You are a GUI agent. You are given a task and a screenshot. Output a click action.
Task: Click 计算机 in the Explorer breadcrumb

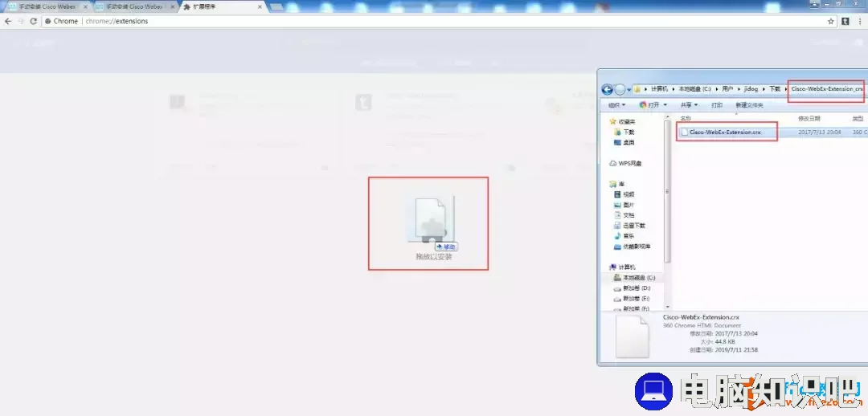click(659, 88)
